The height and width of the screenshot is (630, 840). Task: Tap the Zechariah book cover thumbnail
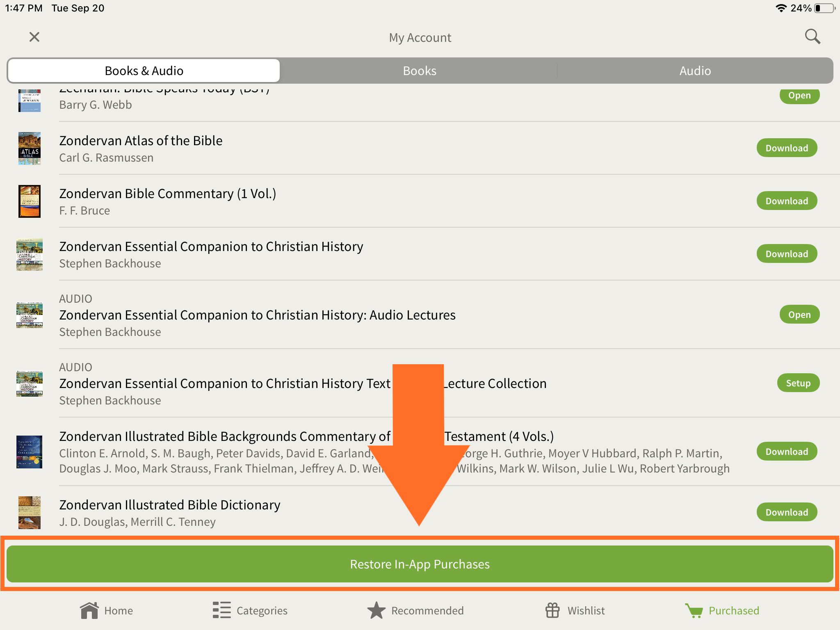tap(30, 100)
